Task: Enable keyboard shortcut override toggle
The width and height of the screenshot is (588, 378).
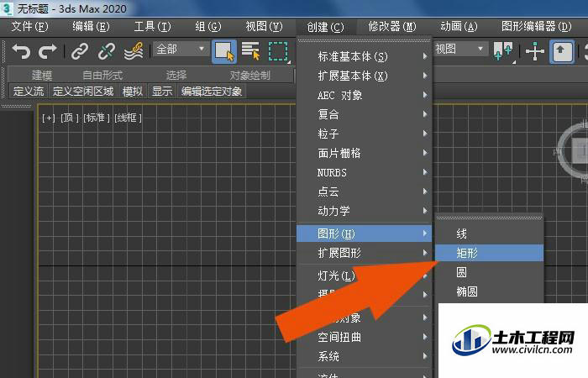Action: pos(562,51)
